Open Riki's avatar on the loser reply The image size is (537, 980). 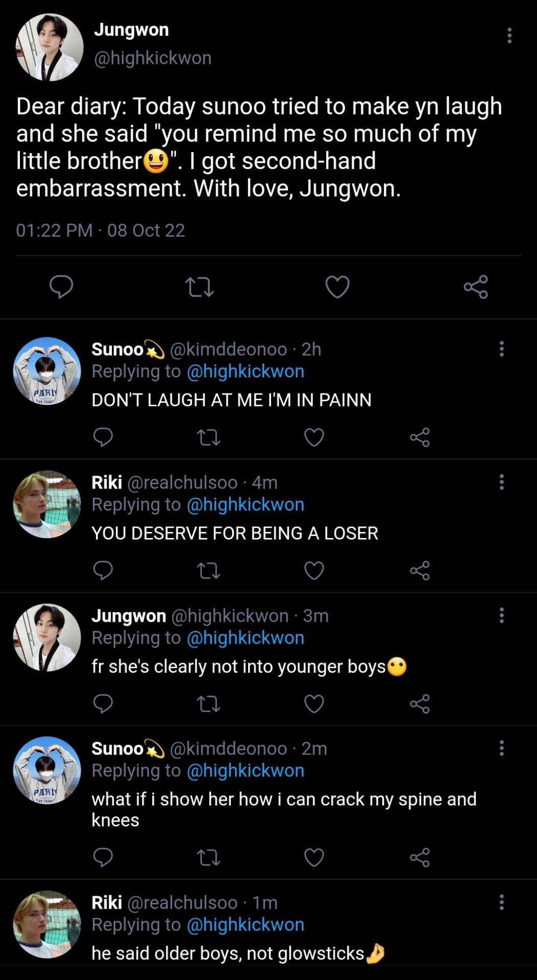[47, 504]
